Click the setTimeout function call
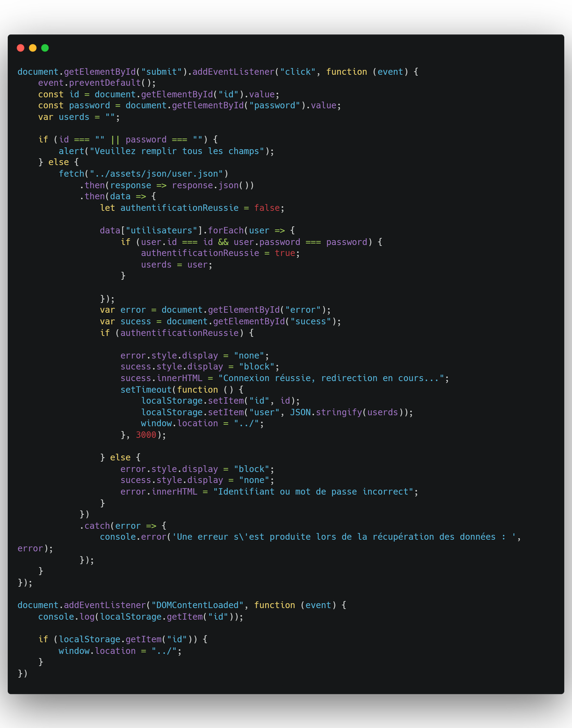The width and height of the screenshot is (572, 728). pyautogui.click(x=146, y=390)
